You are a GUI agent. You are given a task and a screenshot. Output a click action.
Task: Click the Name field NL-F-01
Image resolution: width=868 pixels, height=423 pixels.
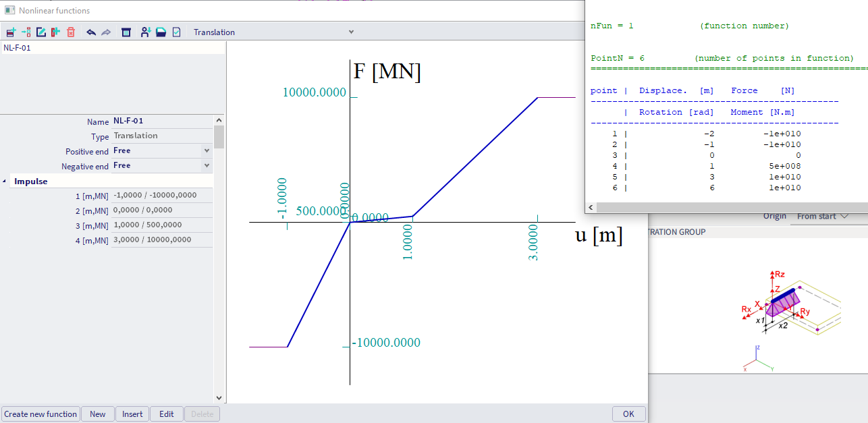pos(161,121)
